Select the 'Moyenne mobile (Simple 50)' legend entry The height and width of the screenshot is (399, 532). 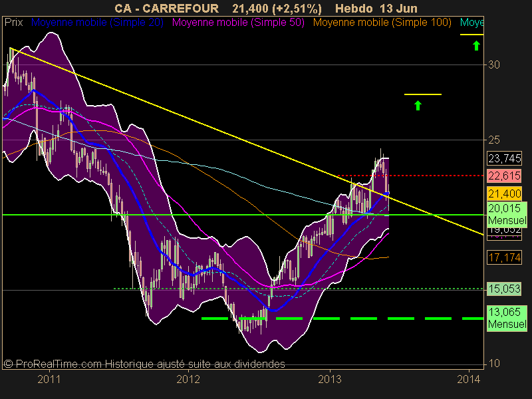click(238, 23)
